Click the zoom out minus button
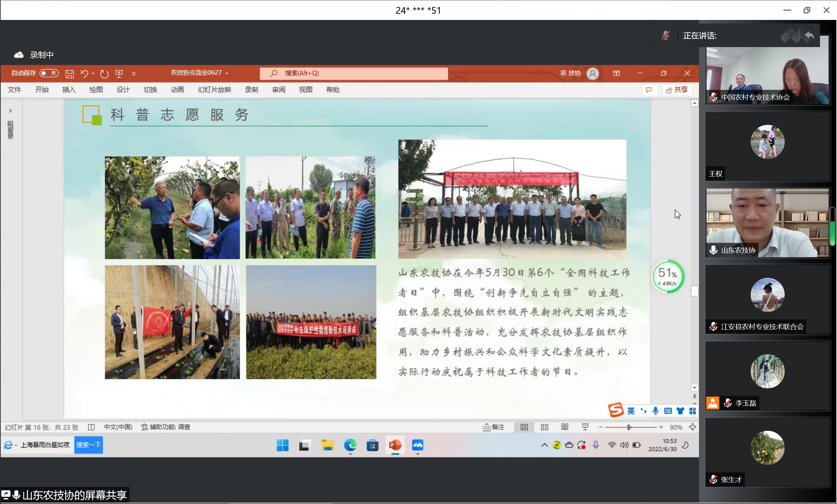837x504 pixels. [x=601, y=427]
